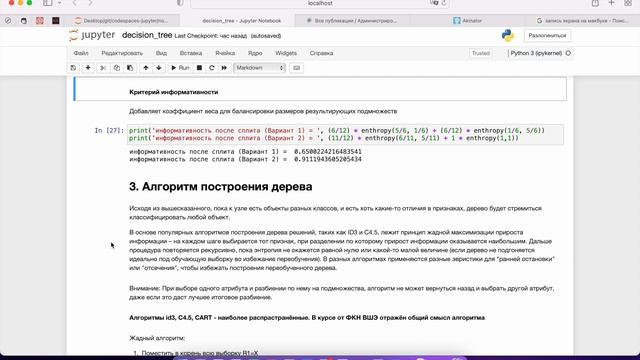Click the Вариант 2 output value 0.9111943605205434
This screenshot has height=360, width=640.
(x=328, y=159)
